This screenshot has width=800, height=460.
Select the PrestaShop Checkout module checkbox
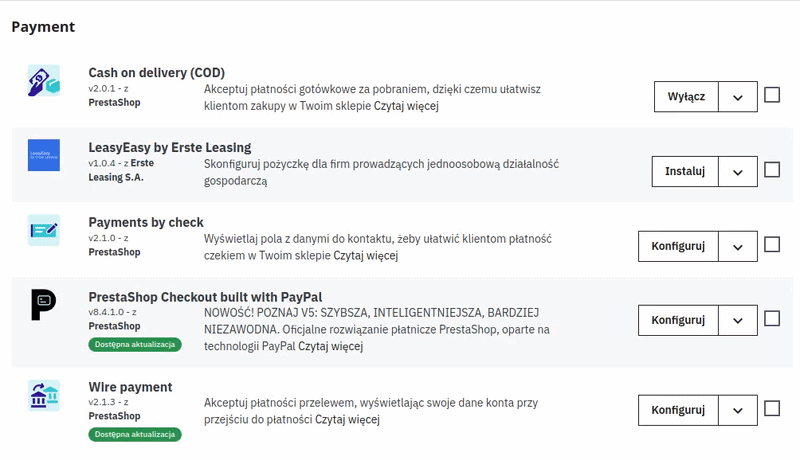pyautogui.click(x=772, y=319)
